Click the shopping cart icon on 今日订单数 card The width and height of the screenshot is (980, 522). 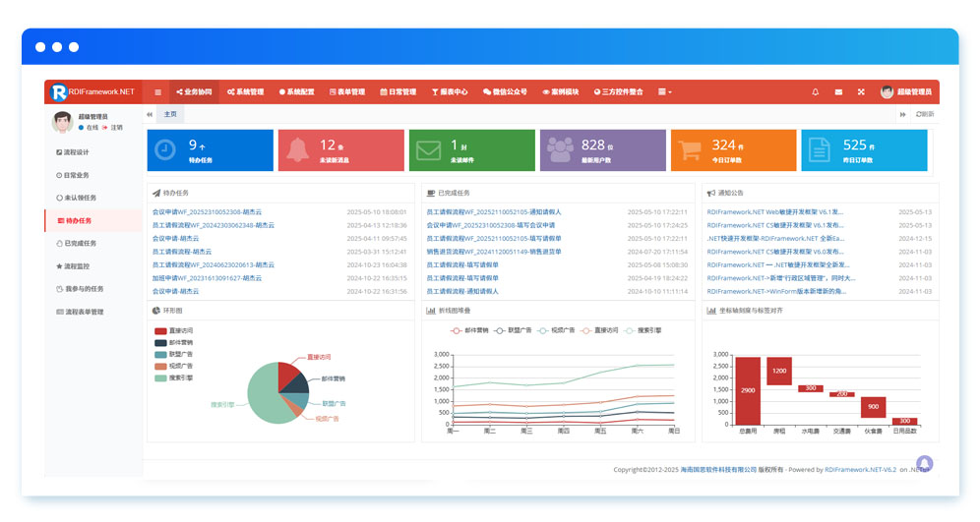691,150
